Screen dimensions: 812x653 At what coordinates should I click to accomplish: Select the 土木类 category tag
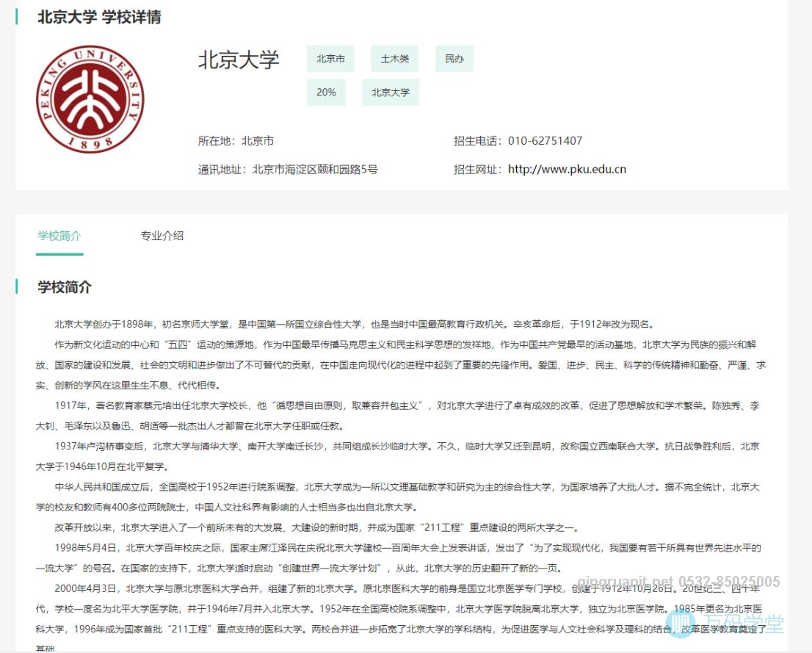(x=394, y=59)
